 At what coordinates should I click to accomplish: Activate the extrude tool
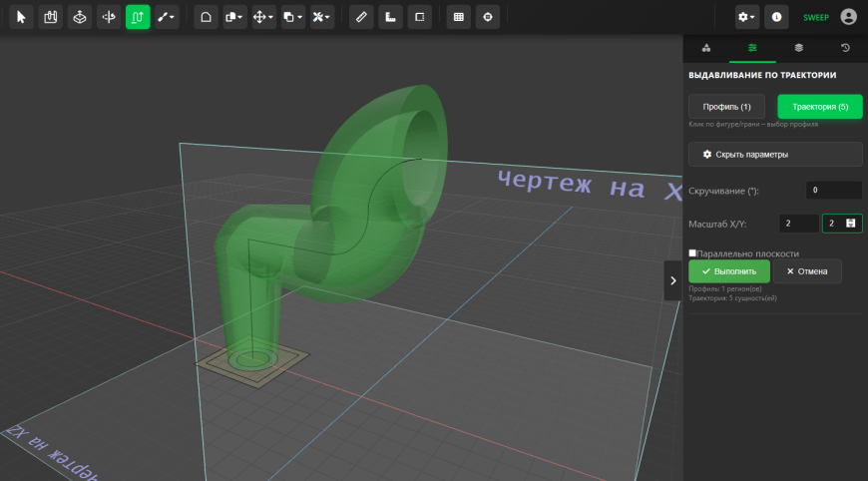(x=80, y=17)
